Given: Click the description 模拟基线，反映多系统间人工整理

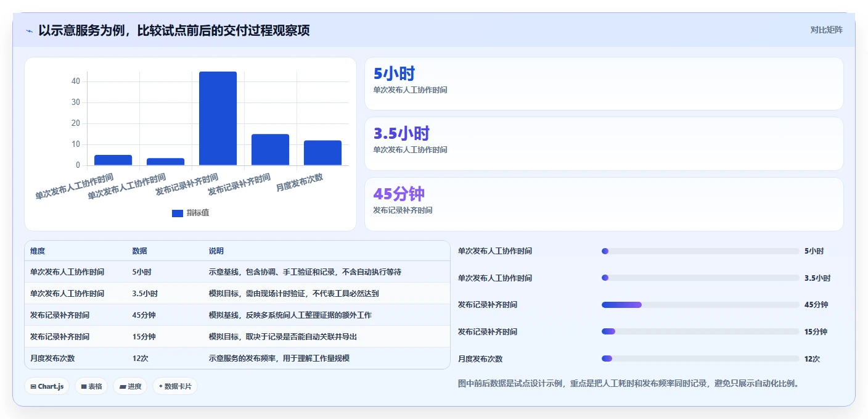Looking at the screenshot, I should [x=290, y=315].
